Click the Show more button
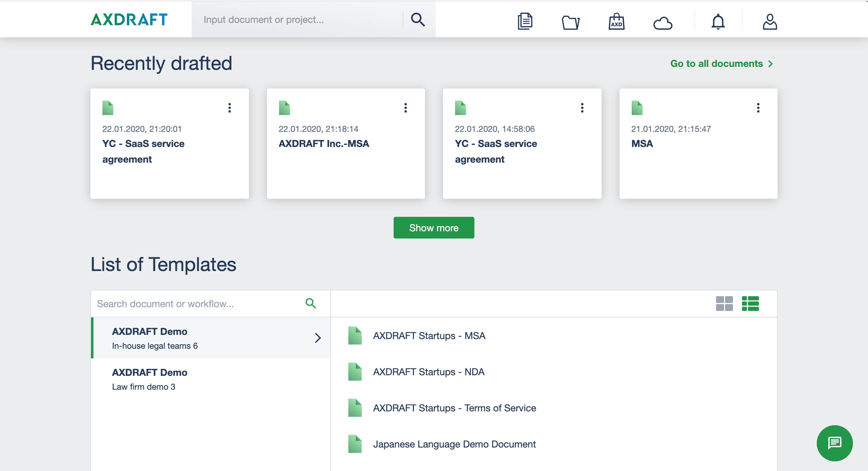Screen dimensions: 868x471 (434, 228)
